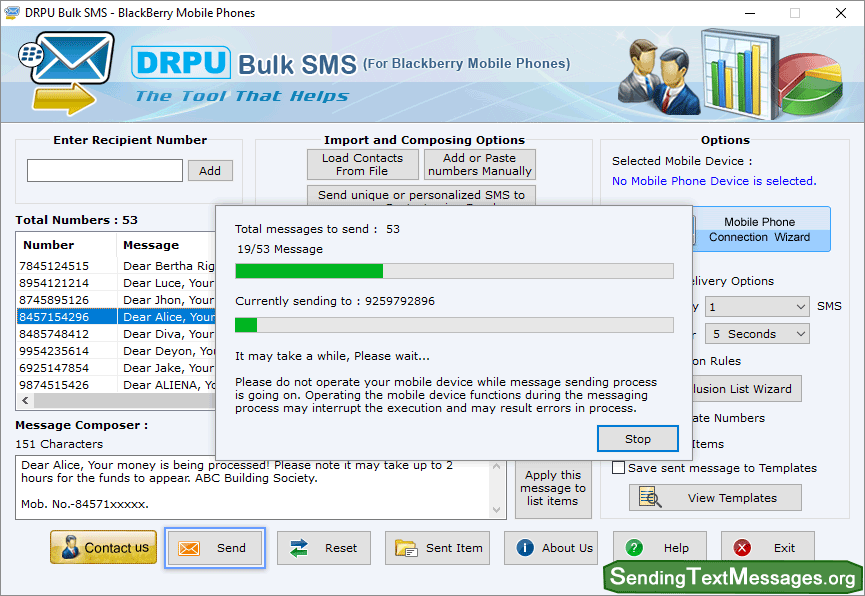Select row with number 9954235614
Viewport: 865px width, 596px height.
click(116, 351)
